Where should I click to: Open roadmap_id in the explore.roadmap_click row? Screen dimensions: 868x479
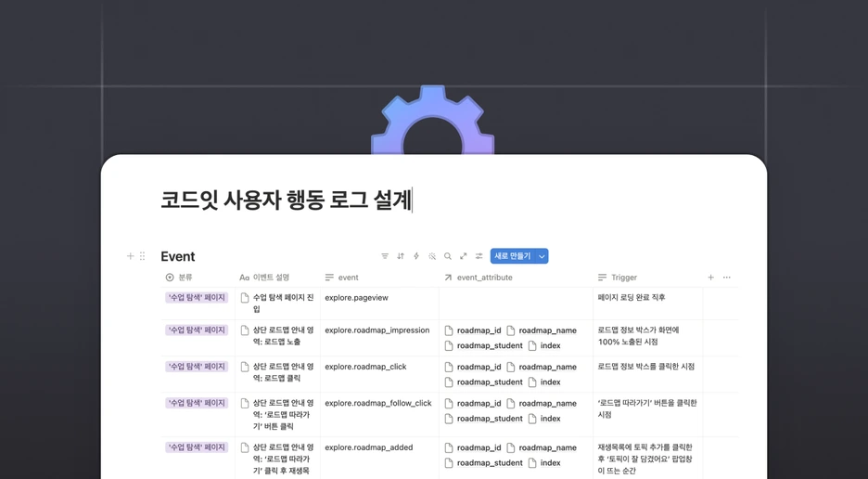point(473,367)
